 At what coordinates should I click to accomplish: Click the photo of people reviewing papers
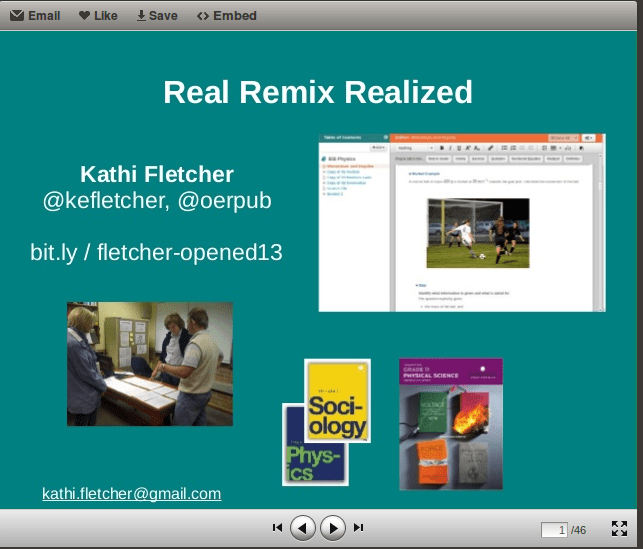click(150, 364)
